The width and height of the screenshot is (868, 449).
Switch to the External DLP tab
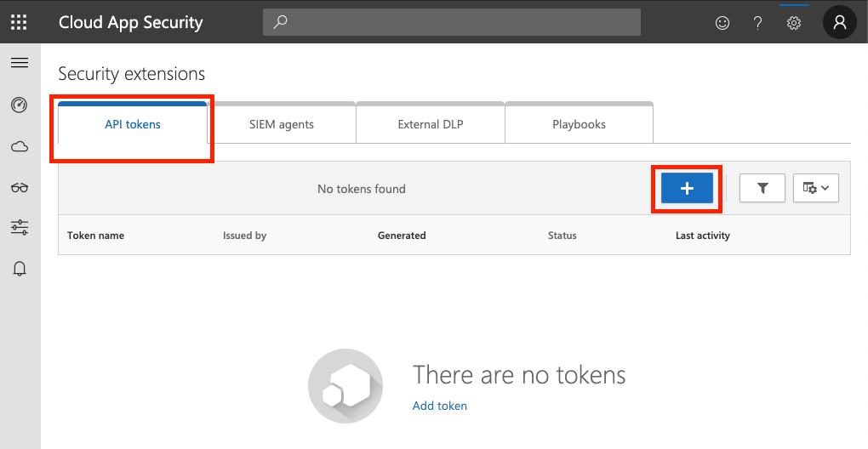pyautogui.click(x=431, y=124)
